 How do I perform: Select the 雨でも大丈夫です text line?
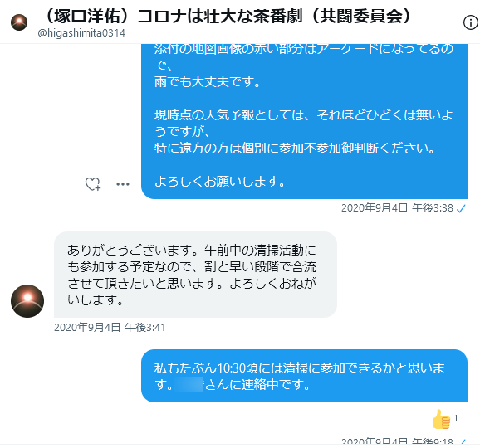(208, 82)
